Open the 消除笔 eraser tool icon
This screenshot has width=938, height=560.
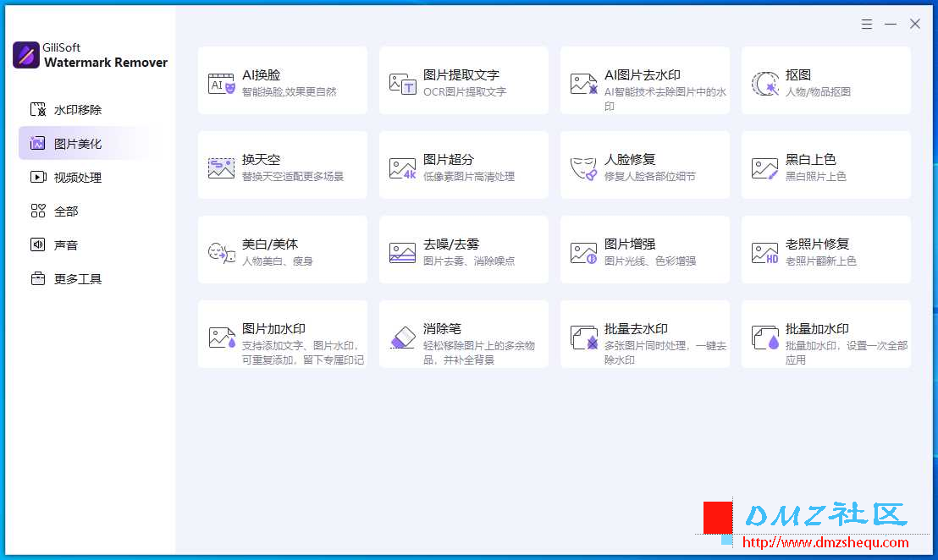pos(403,337)
